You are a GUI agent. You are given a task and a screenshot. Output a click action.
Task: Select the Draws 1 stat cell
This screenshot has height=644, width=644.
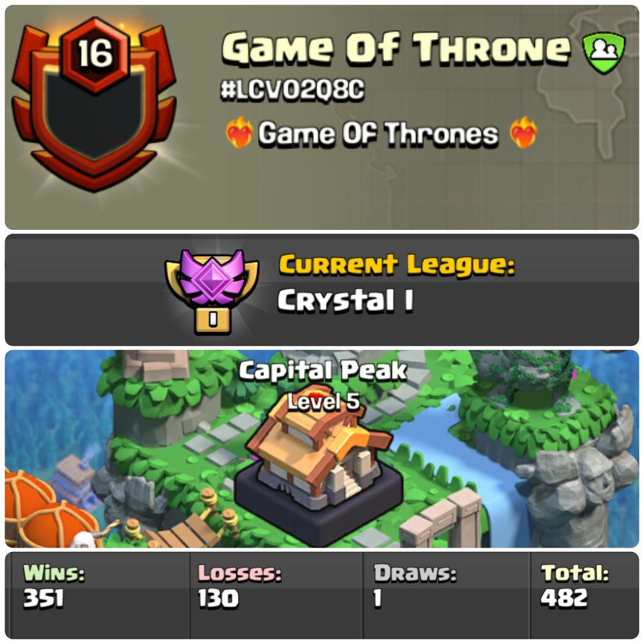pos(446,595)
